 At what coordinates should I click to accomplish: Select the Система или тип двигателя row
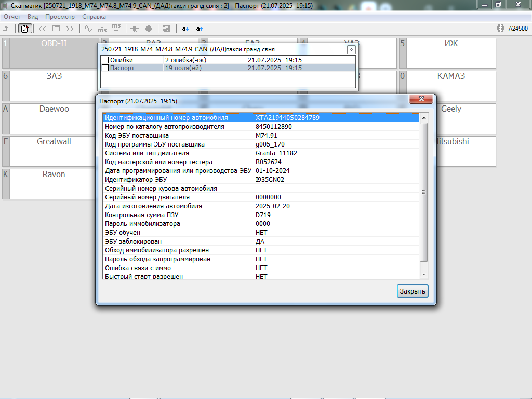click(x=261, y=153)
